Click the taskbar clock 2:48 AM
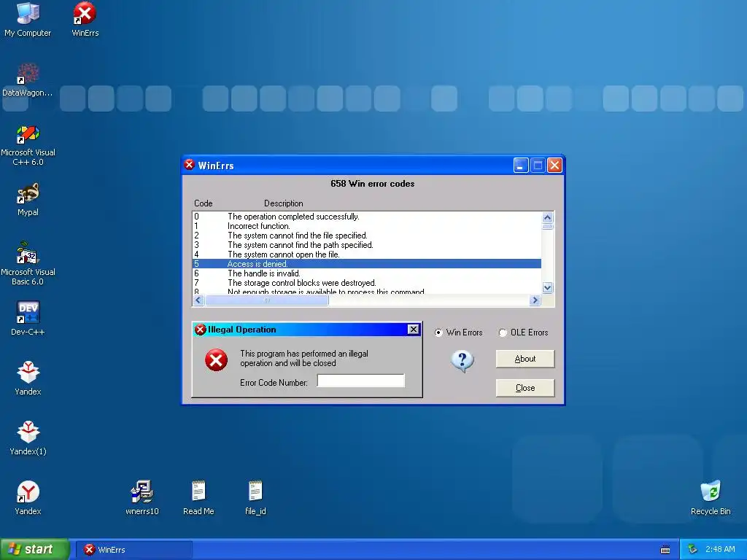 pyautogui.click(x=720, y=550)
